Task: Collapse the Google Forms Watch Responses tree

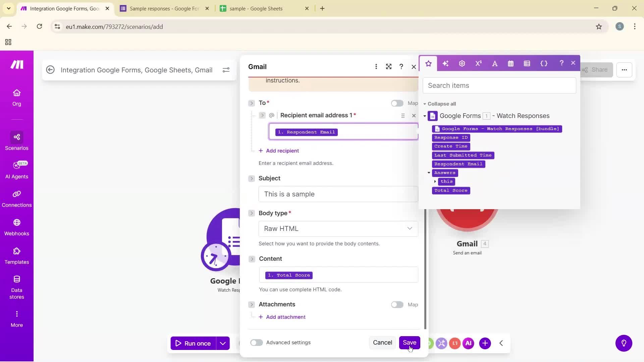Action: click(x=424, y=116)
